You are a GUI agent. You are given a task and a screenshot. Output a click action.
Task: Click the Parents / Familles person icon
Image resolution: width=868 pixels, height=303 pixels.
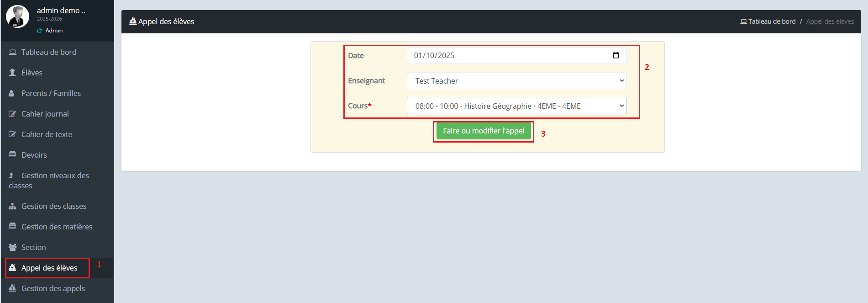pyautogui.click(x=12, y=93)
